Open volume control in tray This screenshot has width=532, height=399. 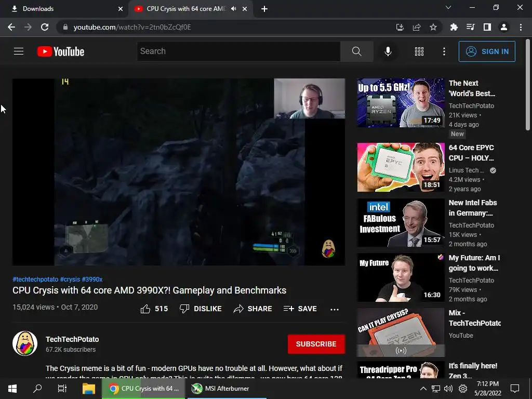pyautogui.click(x=448, y=389)
